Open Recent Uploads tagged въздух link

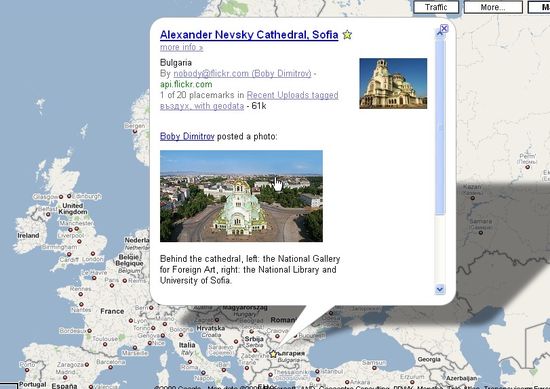249,100
